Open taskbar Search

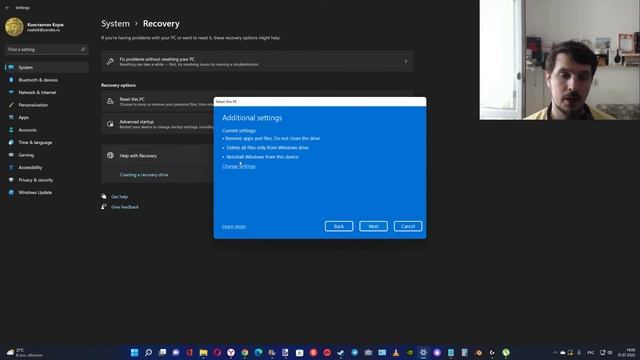[148, 352]
